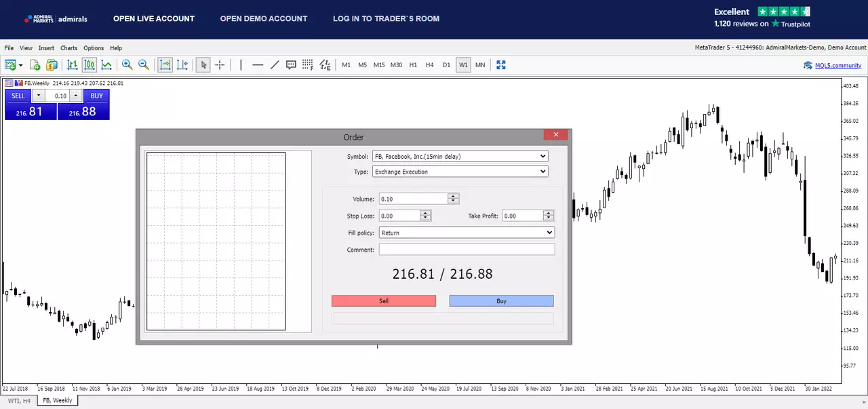Select the trendline drawing tool
The width and height of the screenshot is (868, 409).
pyautogui.click(x=275, y=65)
